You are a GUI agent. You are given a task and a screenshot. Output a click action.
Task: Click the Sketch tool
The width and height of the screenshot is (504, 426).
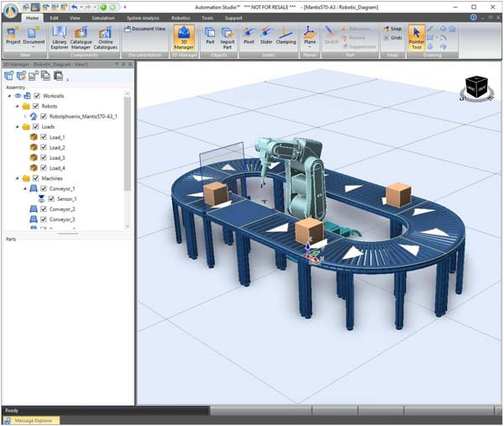pyautogui.click(x=332, y=35)
